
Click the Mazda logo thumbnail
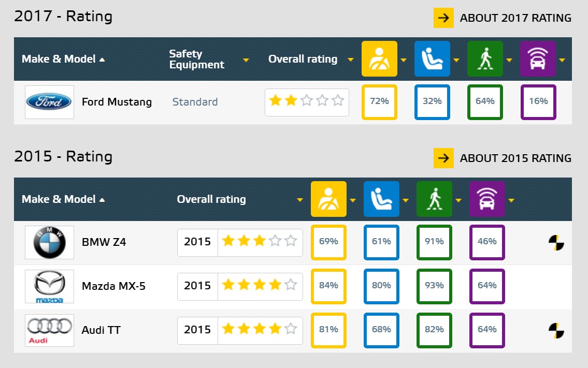tap(49, 286)
